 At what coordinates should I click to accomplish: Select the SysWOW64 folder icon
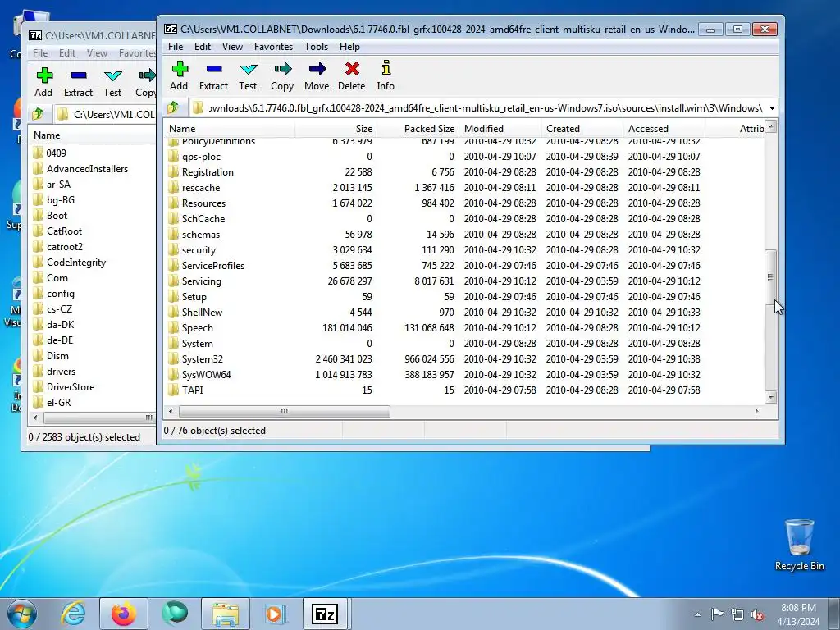point(173,374)
